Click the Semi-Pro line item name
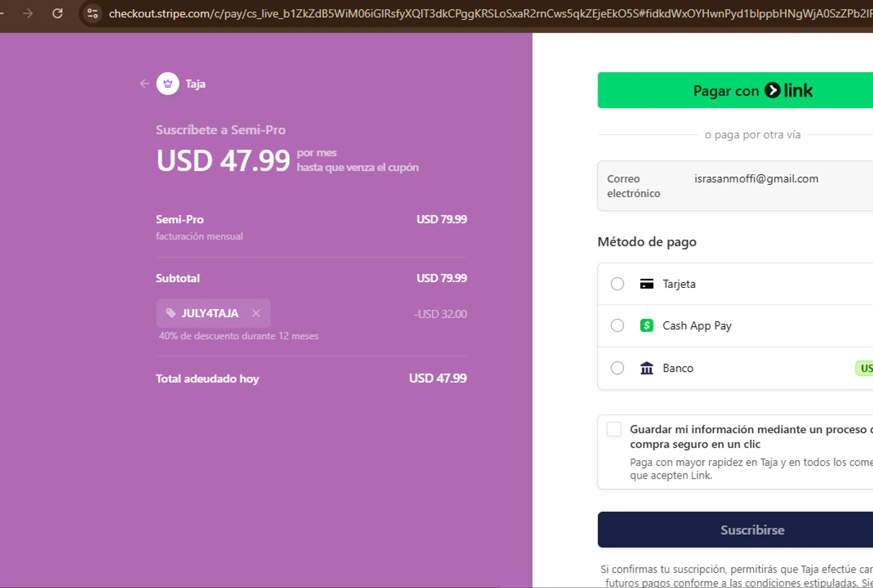This screenshot has height=588, width=873. [180, 219]
